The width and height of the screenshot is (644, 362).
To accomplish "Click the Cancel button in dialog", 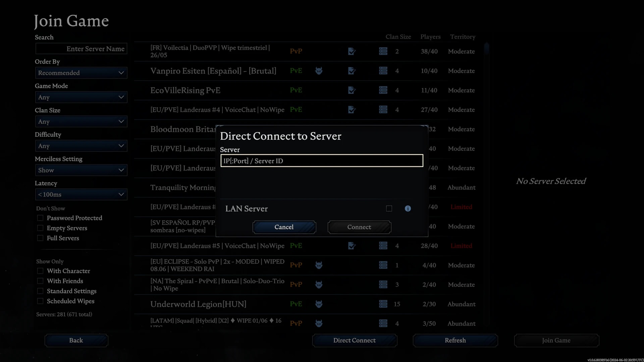I will [283, 227].
